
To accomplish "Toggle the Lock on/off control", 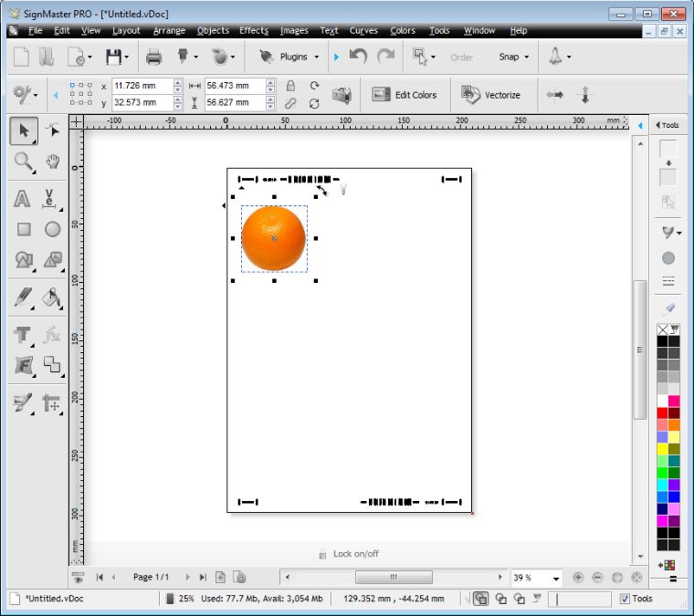I will coord(348,554).
